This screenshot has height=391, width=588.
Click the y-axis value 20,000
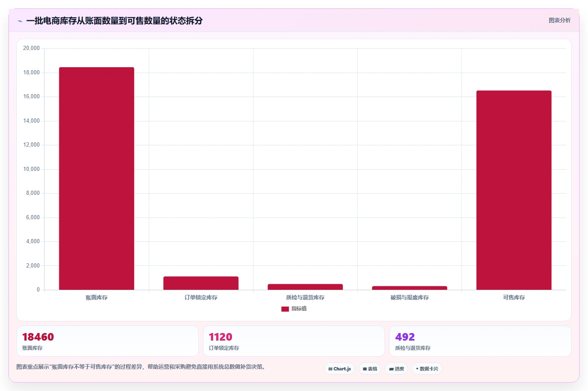coord(31,48)
